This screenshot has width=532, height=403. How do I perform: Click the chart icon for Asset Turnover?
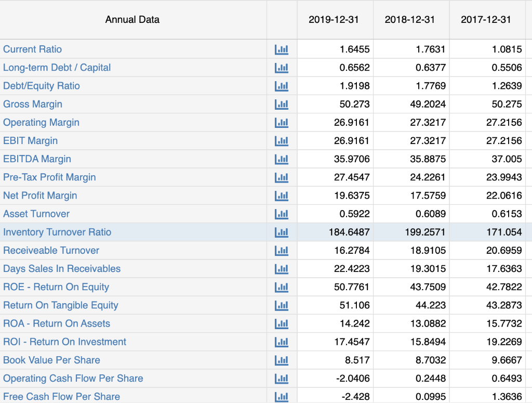[282, 214]
